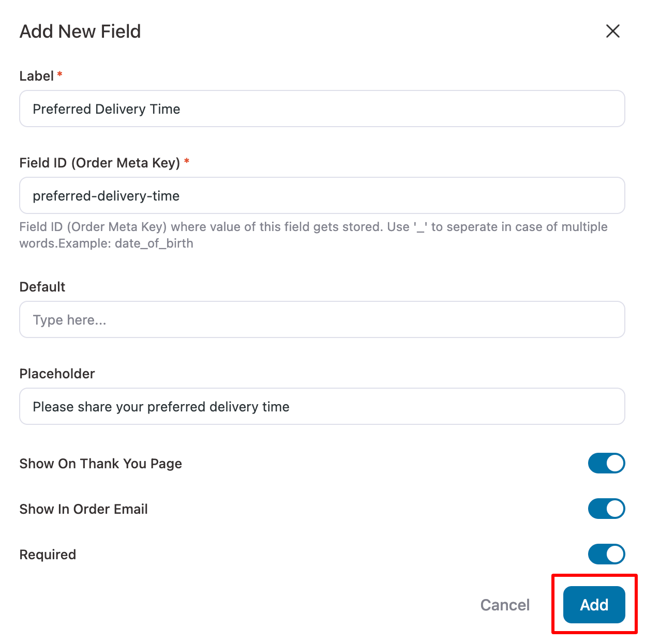The height and width of the screenshot is (644, 645).
Task: Focus the Field ID Order Meta Key input
Action: click(322, 195)
